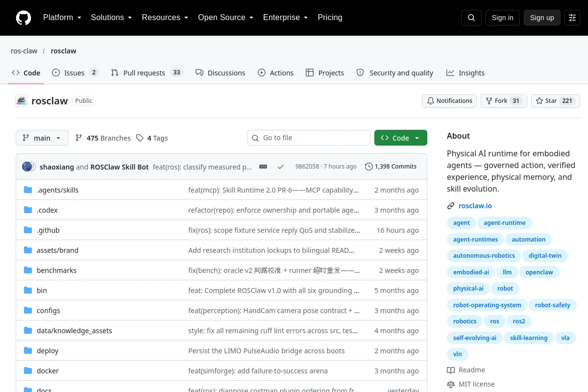Open the search magnifier button in the header
The width and height of the screenshot is (588, 392).
click(471, 18)
